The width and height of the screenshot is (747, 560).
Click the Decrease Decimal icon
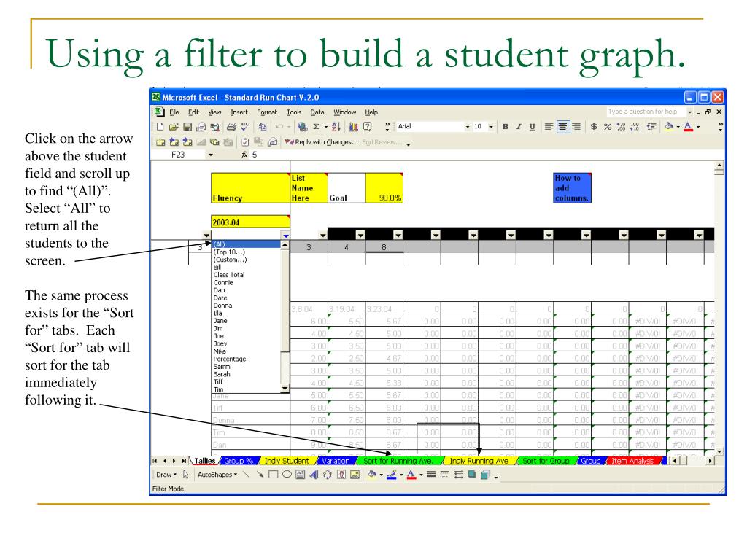[634, 127]
